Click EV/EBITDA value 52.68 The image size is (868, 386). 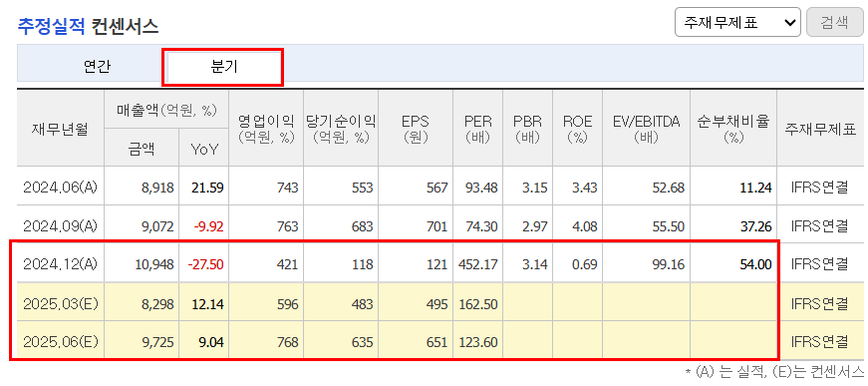[669, 188]
